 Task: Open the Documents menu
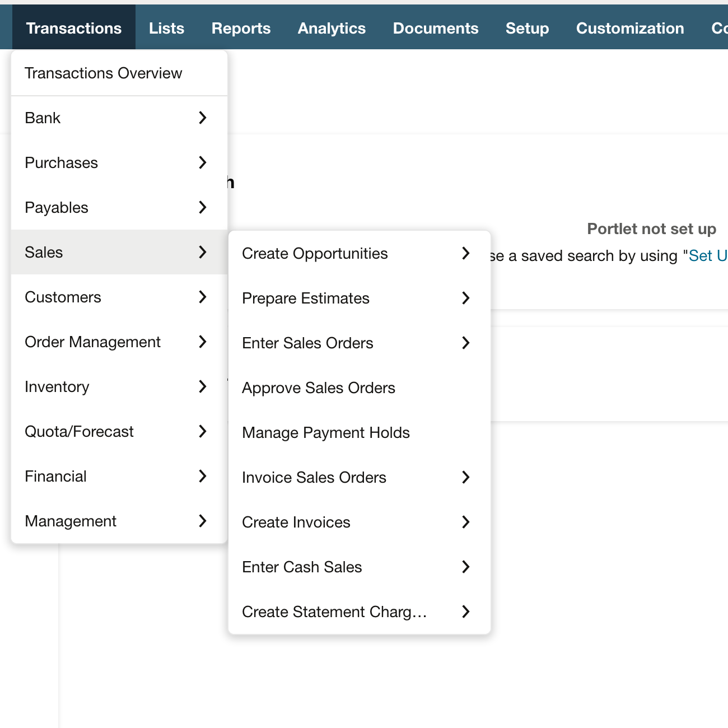point(436,28)
